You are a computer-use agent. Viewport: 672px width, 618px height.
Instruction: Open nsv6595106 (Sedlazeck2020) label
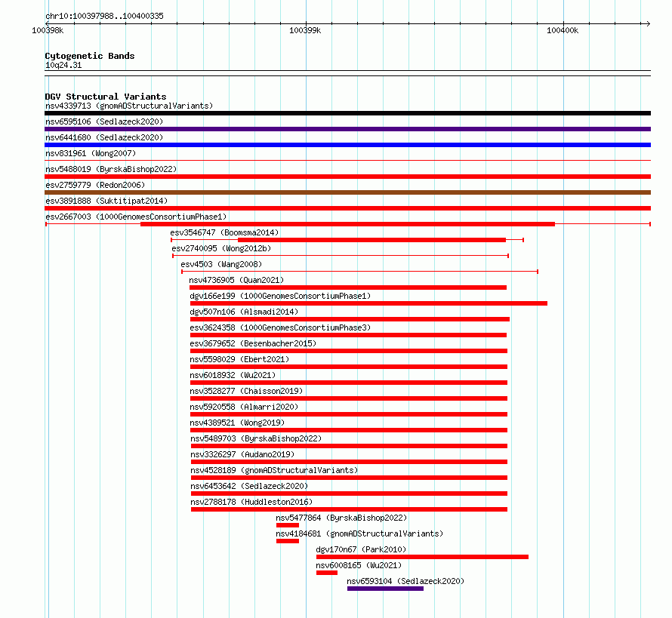pos(104,121)
